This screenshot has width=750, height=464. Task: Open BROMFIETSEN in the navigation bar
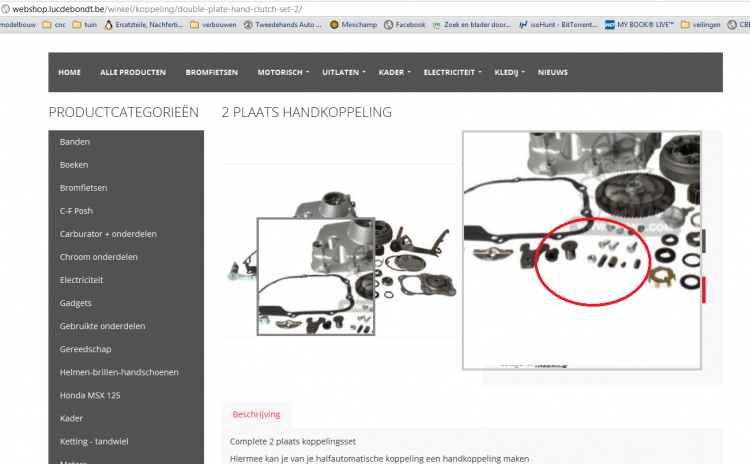click(x=212, y=72)
